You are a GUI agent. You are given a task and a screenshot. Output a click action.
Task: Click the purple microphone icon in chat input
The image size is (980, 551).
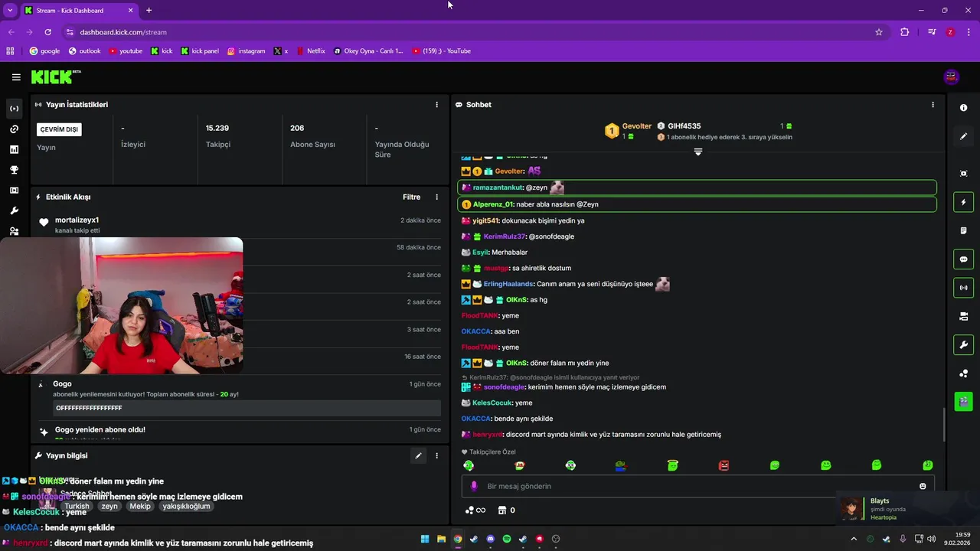point(474,486)
